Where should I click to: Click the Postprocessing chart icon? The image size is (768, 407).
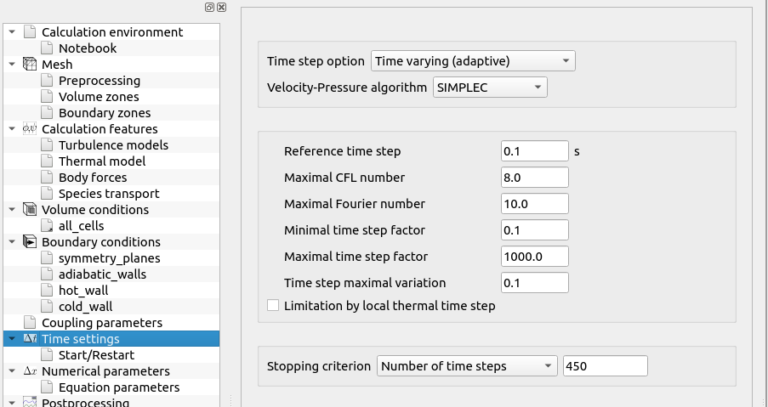(29, 402)
